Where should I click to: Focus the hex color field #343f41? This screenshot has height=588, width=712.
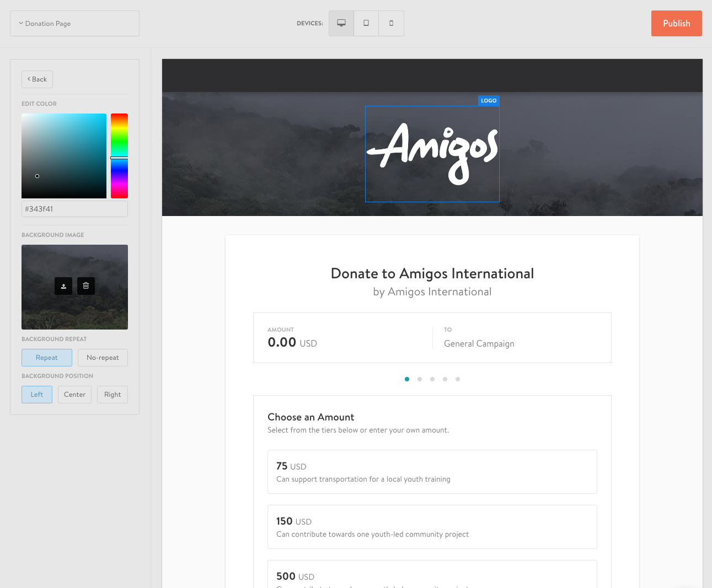[x=74, y=209]
